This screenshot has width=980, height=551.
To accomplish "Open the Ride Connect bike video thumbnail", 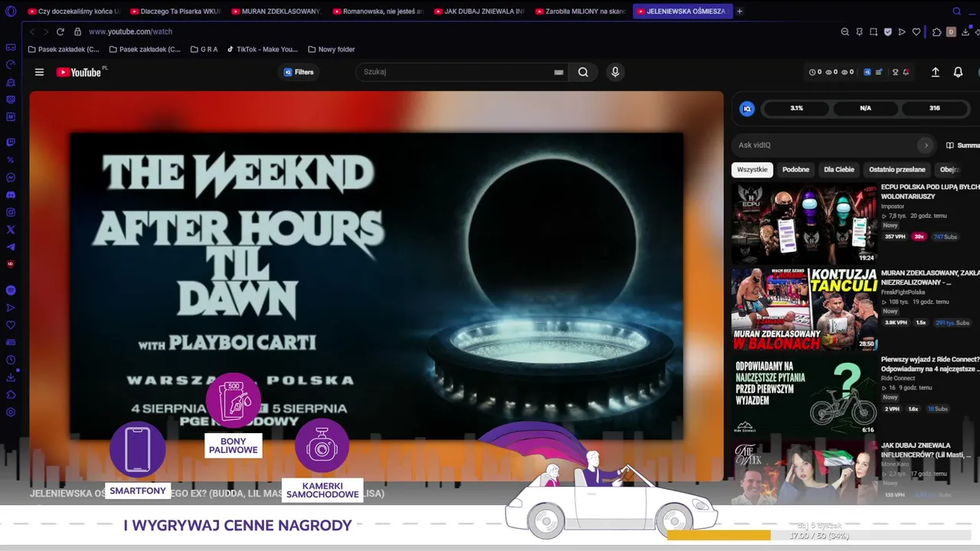I will coord(804,396).
